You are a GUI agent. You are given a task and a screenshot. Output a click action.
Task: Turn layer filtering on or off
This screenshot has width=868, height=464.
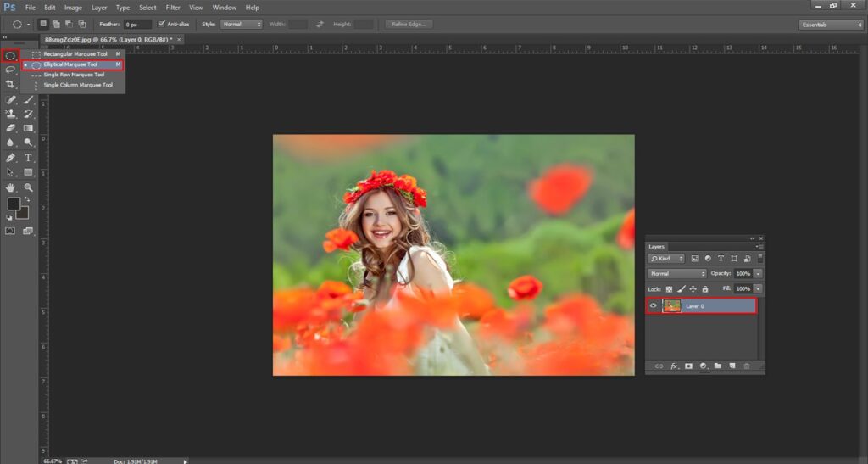coord(760,258)
